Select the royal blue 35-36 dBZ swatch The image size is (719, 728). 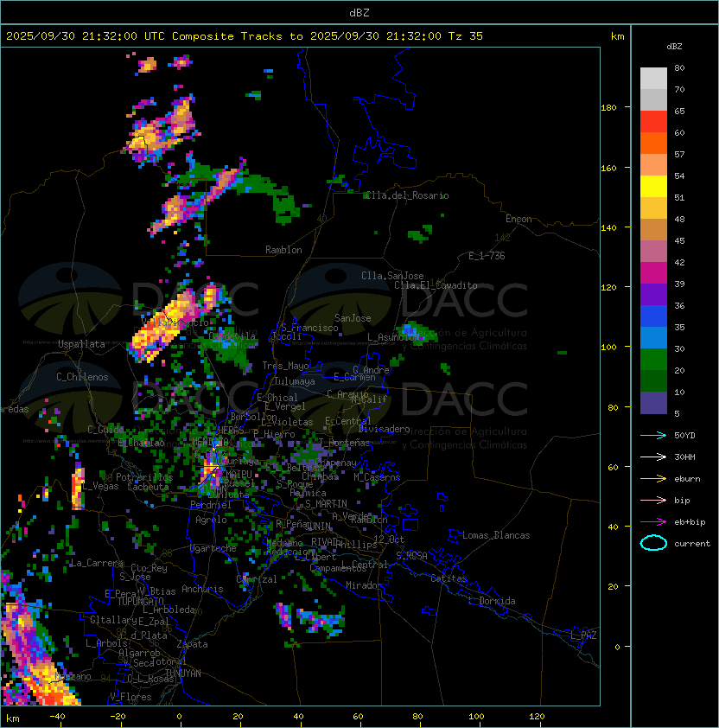click(x=653, y=316)
